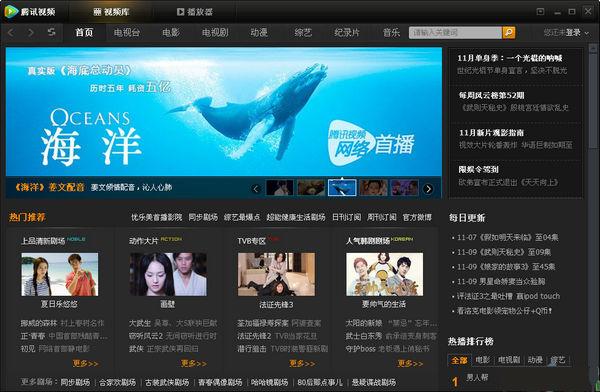Select the whale banner carousel thumbnail
The height and width of the screenshot is (392, 600).
[x=342, y=188]
